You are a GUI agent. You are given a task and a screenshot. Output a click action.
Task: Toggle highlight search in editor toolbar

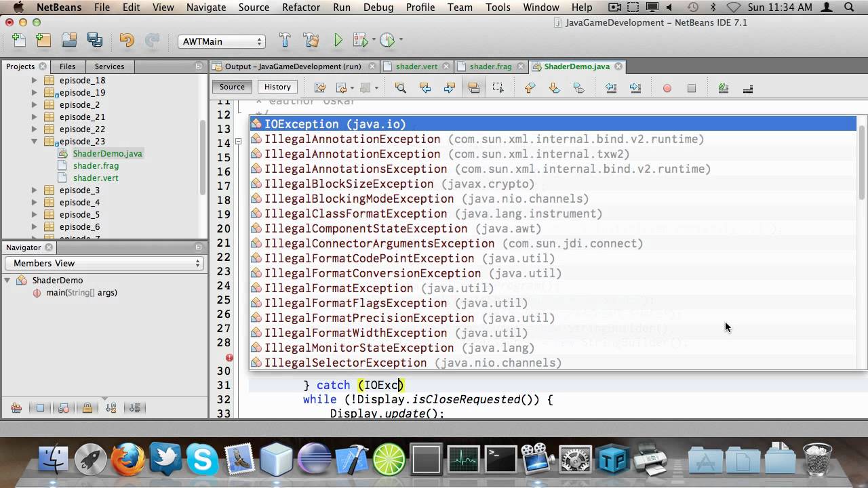473,88
